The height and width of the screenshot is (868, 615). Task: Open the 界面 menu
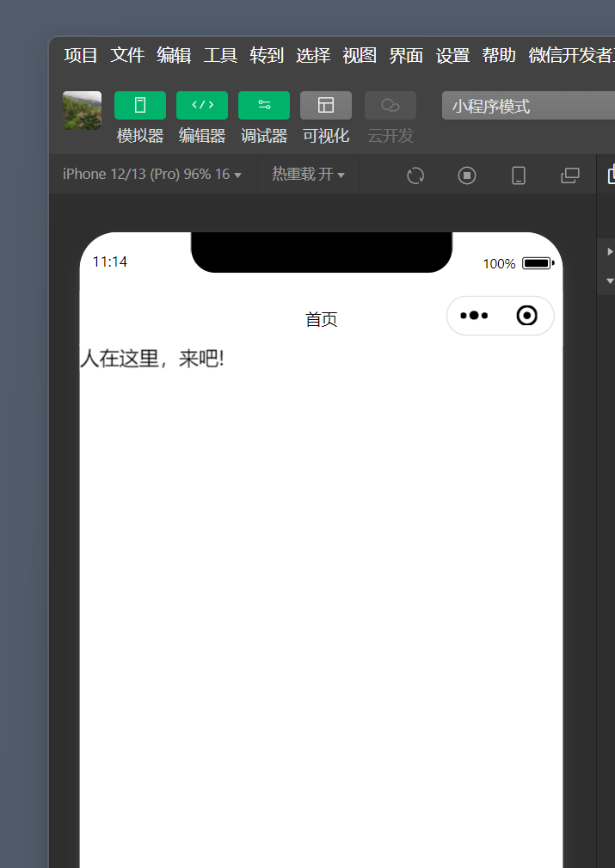pos(406,55)
